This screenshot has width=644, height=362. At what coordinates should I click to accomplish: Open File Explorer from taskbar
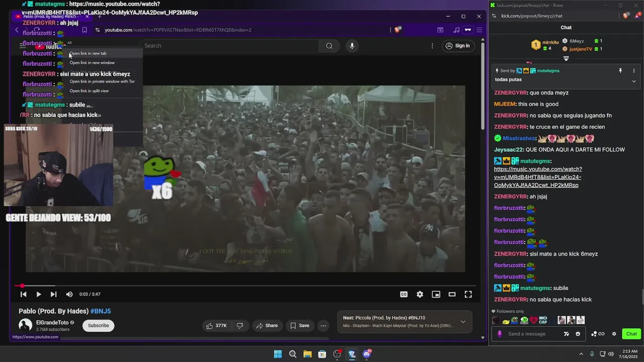click(x=307, y=354)
